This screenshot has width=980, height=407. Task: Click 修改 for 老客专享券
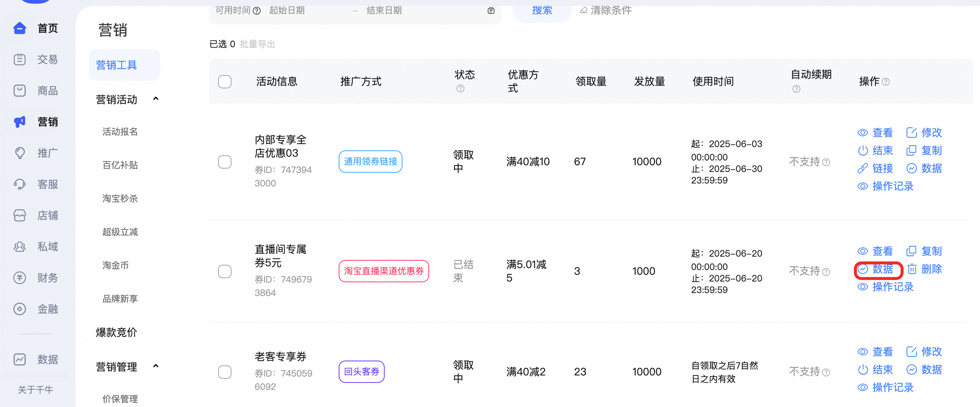tap(924, 351)
